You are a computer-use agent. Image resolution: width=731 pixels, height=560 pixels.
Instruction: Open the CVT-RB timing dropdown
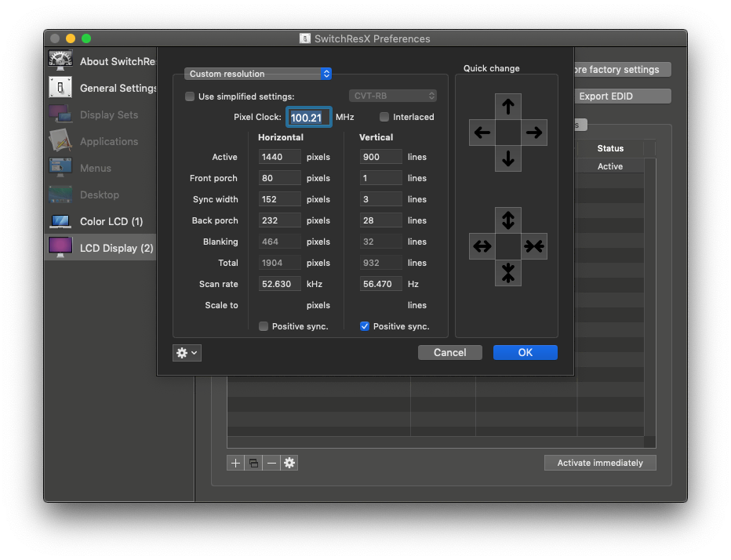(392, 96)
